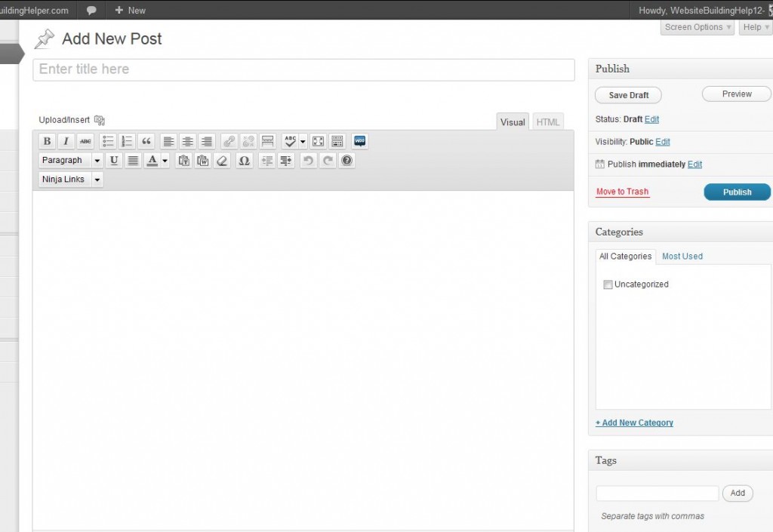Click the Woo shortcode icon
Viewport: 773px width, 532px height.
(360, 141)
